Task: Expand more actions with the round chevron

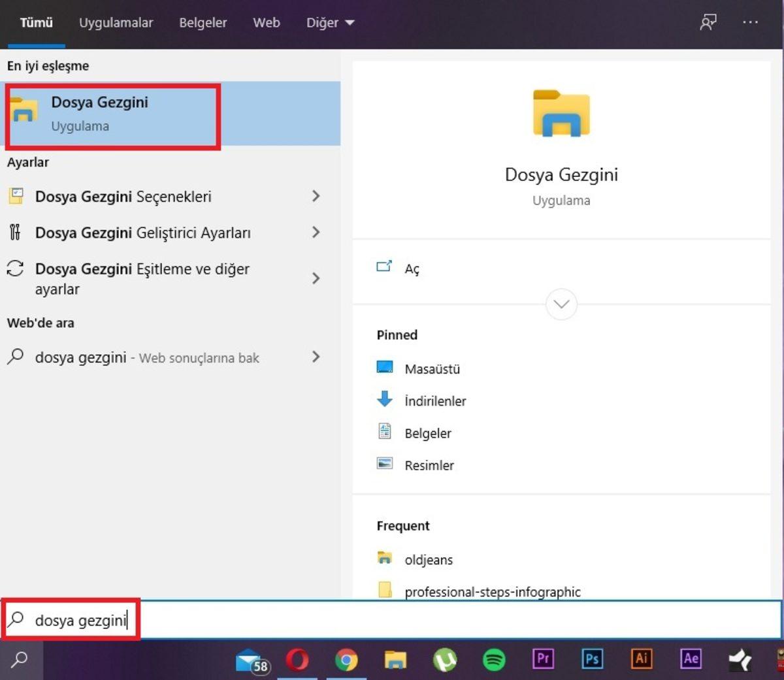Action: click(x=561, y=304)
